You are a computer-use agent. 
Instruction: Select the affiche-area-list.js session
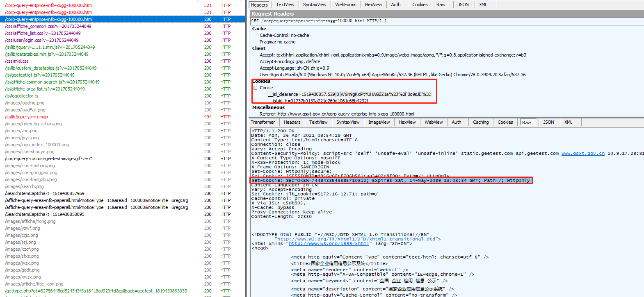pos(123,89)
